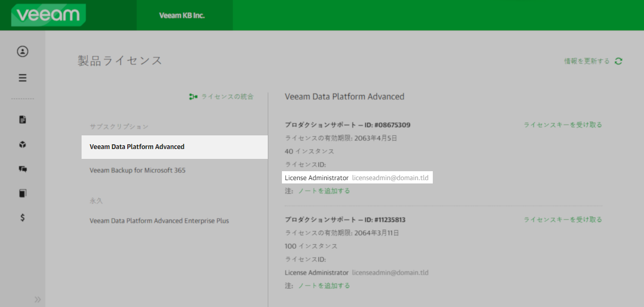Viewport: 644px width, 307px height.
Task: Open the dollar sign billing icon
Action: [23, 217]
